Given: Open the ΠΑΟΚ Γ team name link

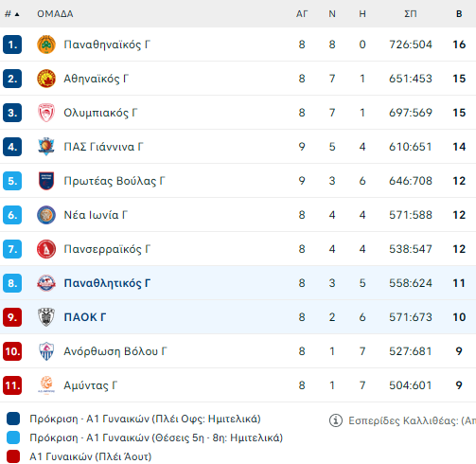Looking at the screenshot, I should tap(85, 317).
